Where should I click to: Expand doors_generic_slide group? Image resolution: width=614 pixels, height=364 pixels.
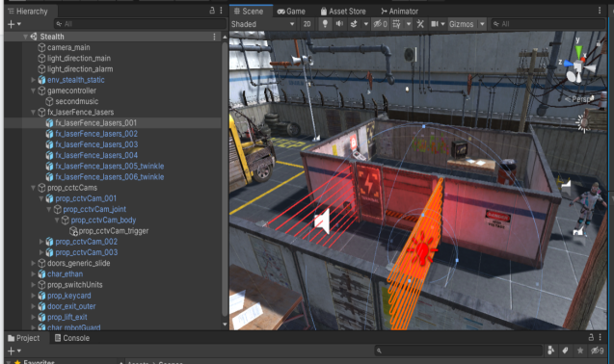[x=34, y=264]
